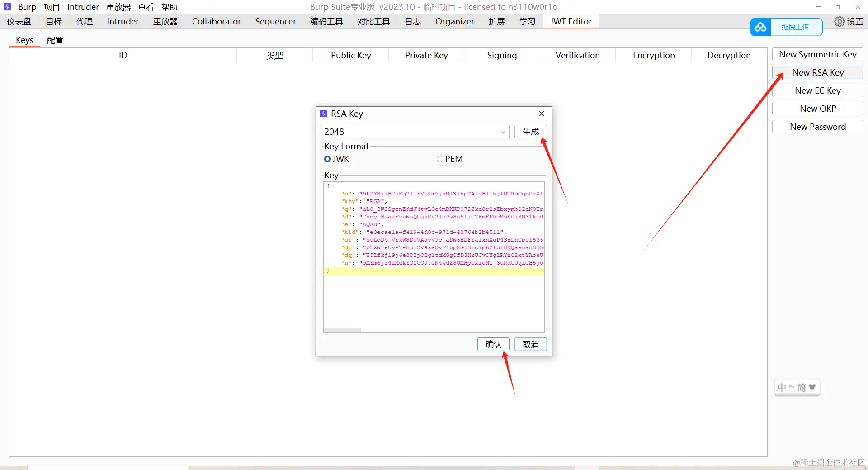
Task: Switch to the 目标 tab
Action: (54, 21)
